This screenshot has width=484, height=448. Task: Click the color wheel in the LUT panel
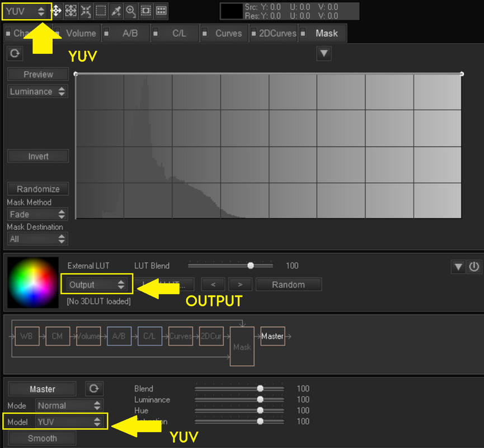pyautogui.click(x=33, y=282)
